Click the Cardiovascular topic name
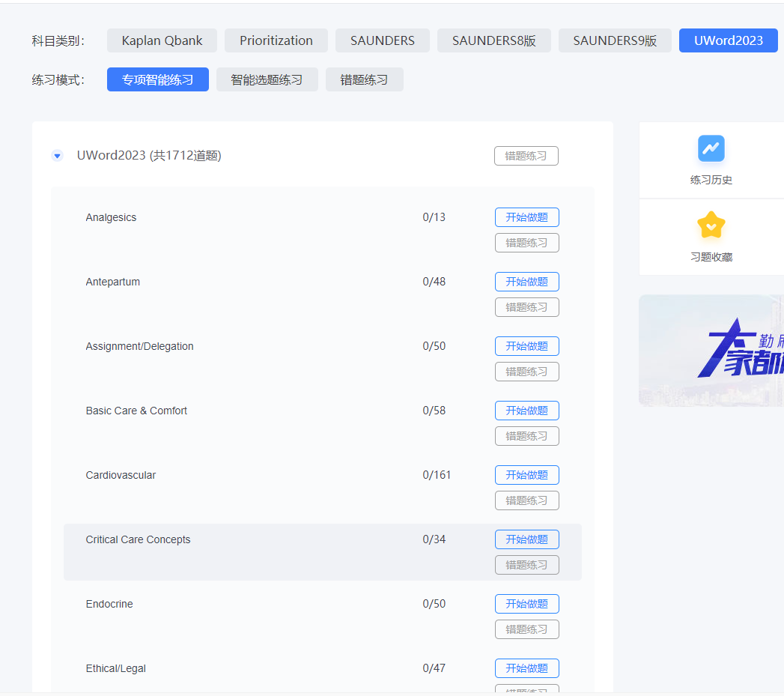784x696 pixels. coord(121,475)
